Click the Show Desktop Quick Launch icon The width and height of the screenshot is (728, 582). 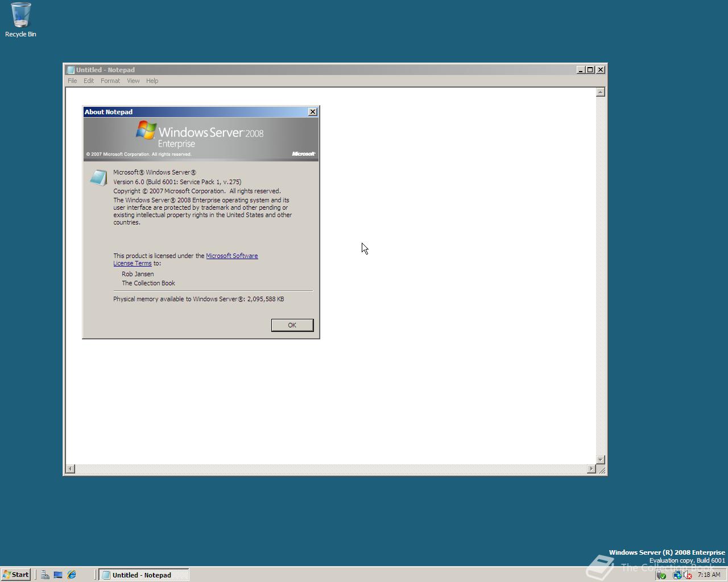tap(58, 575)
